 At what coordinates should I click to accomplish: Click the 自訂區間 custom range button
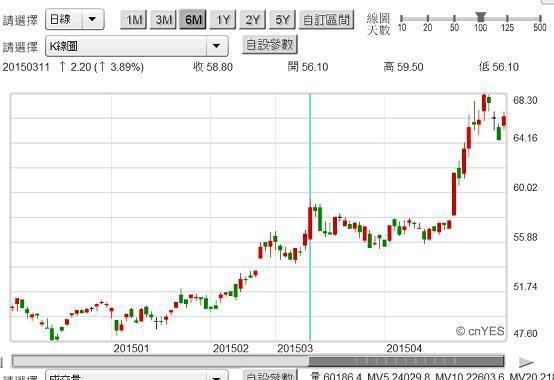pos(326,20)
